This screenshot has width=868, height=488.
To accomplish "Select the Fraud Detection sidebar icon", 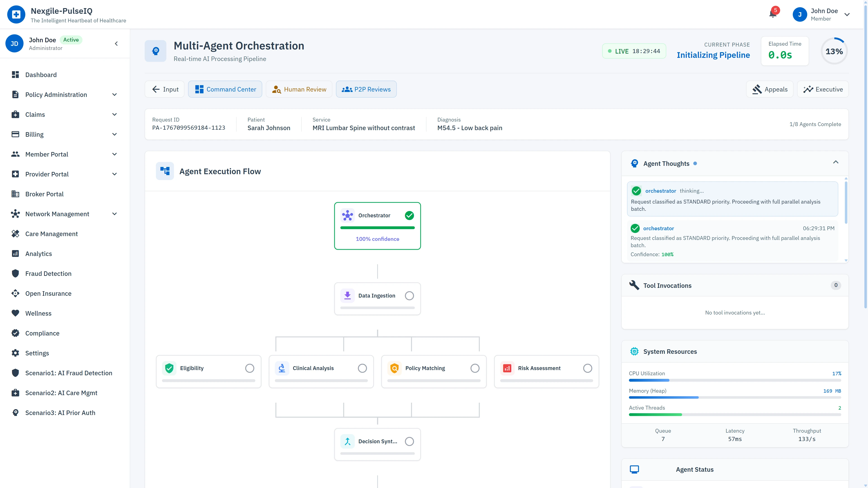I will click(16, 273).
